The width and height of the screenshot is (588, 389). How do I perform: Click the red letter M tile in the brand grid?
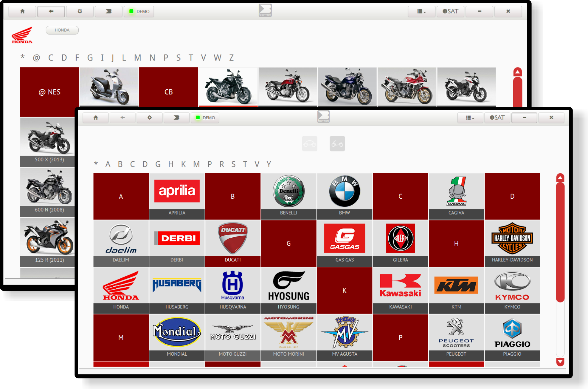pyautogui.click(x=121, y=338)
